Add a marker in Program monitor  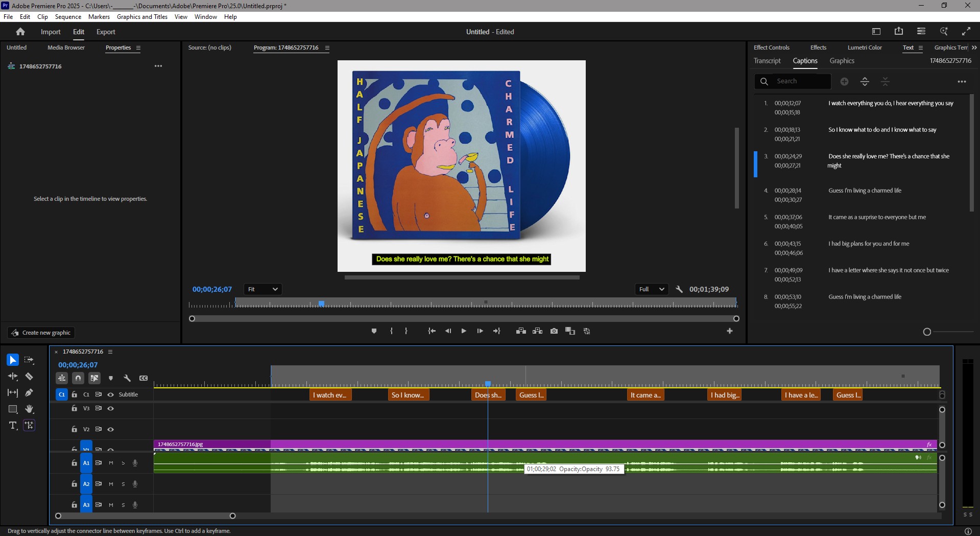click(x=374, y=331)
